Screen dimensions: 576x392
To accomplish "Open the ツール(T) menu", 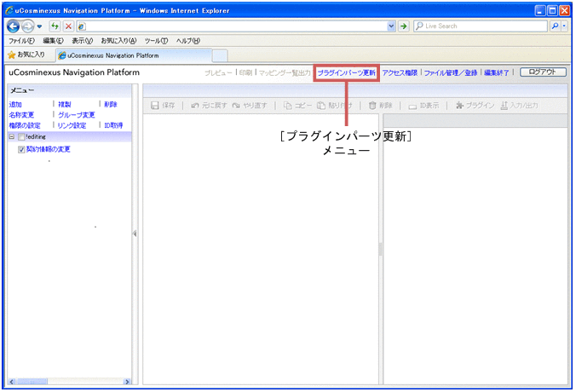I will pos(156,40).
